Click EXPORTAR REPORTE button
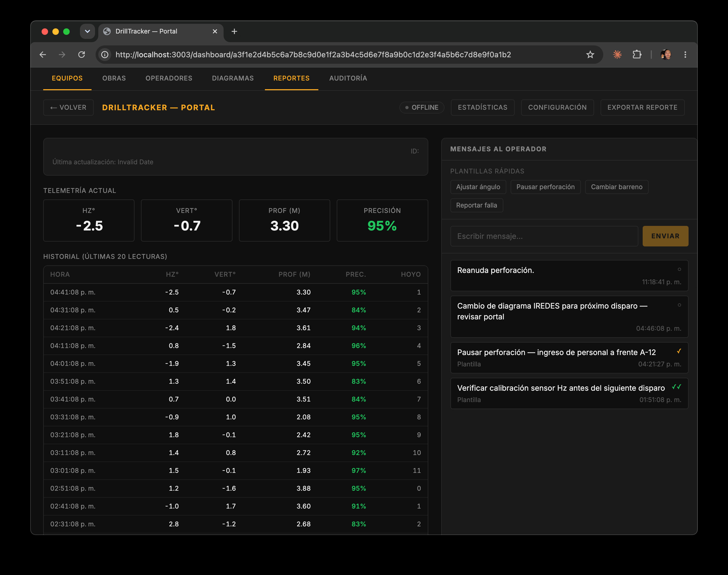Viewport: 728px width, 575px height. click(642, 107)
